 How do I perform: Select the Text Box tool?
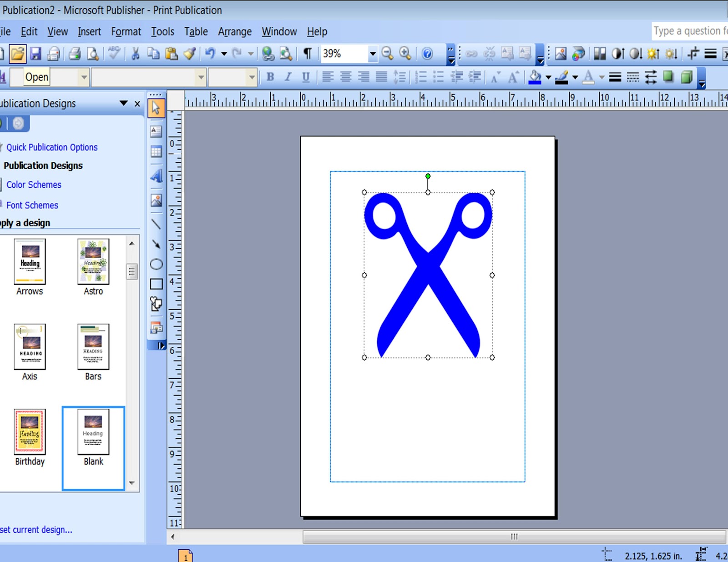156,131
